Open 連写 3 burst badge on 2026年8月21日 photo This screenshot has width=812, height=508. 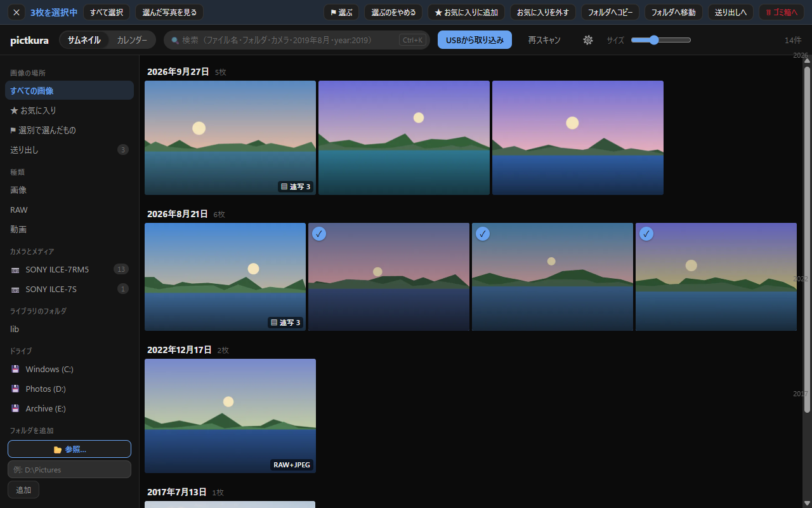pos(285,323)
